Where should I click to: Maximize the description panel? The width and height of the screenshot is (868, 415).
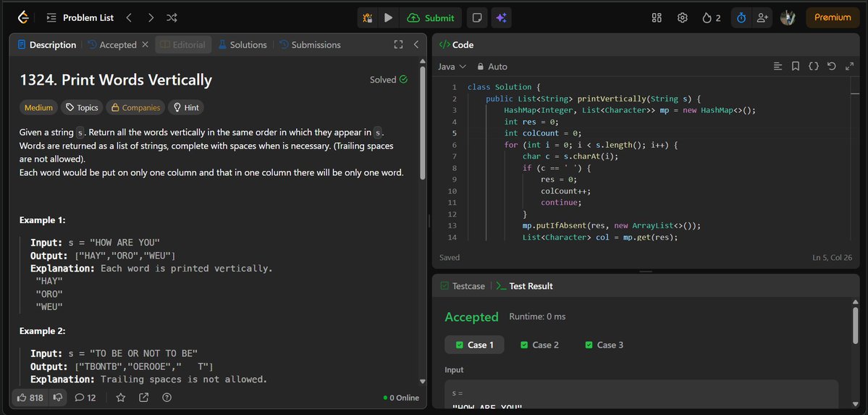click(x=398, y=45)
